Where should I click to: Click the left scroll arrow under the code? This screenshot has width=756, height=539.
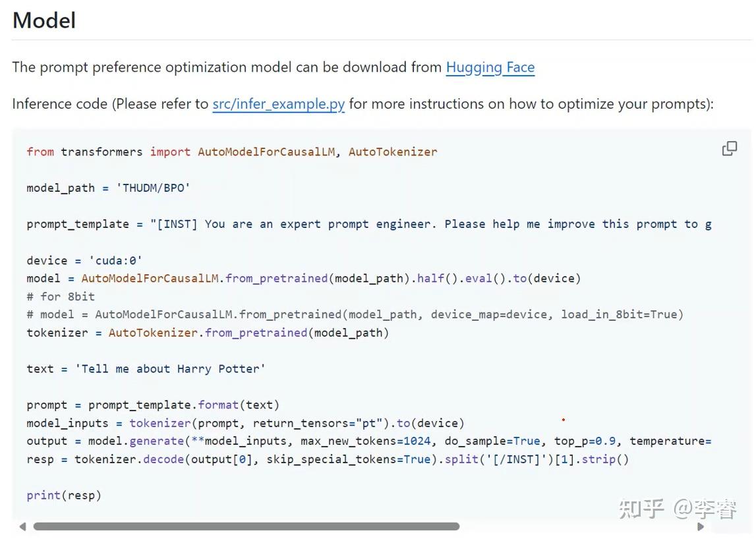pyautogui.click(x=22, y=526)
